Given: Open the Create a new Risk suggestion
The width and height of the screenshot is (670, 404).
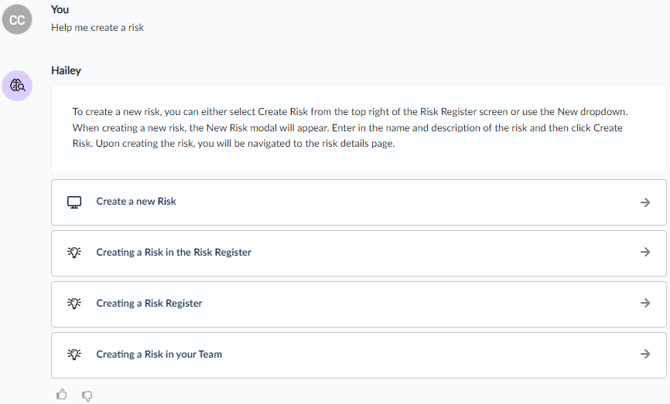Looking at the screenshot, I should point(136,202).
